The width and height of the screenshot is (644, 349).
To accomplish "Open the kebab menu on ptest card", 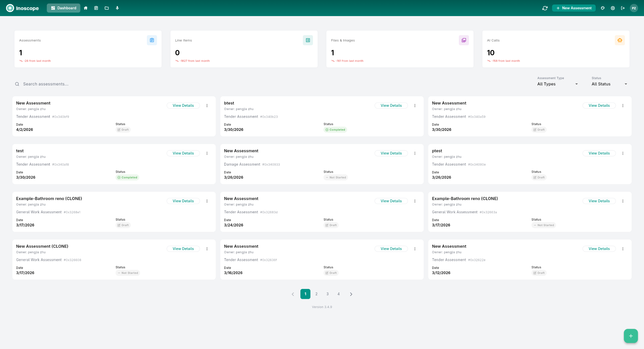I will [623, 153].
